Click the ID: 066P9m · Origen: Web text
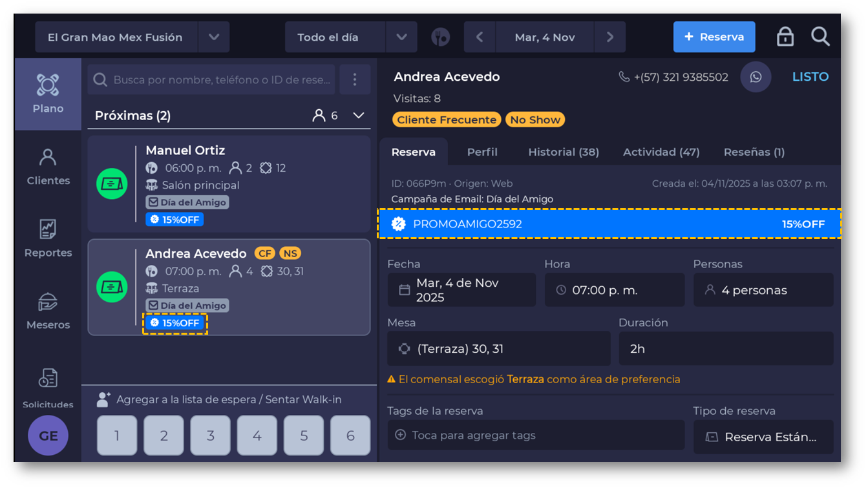 click(x=452, y=184)
